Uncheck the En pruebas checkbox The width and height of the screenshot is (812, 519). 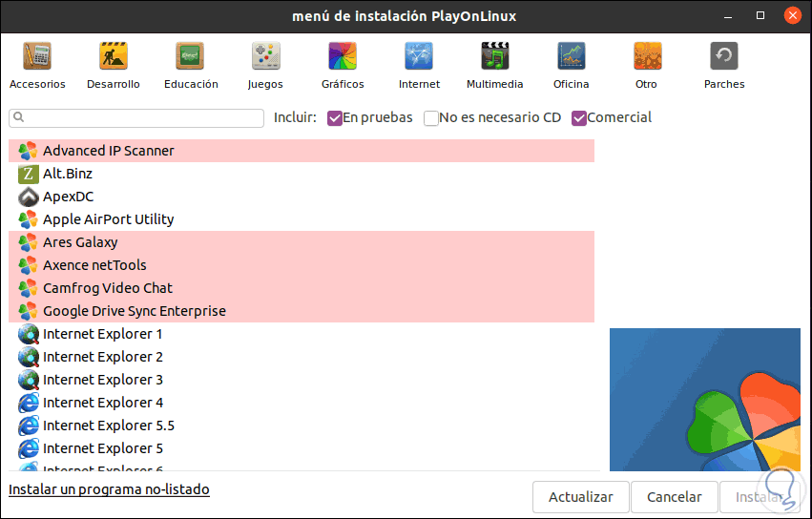tap(335, 118)
